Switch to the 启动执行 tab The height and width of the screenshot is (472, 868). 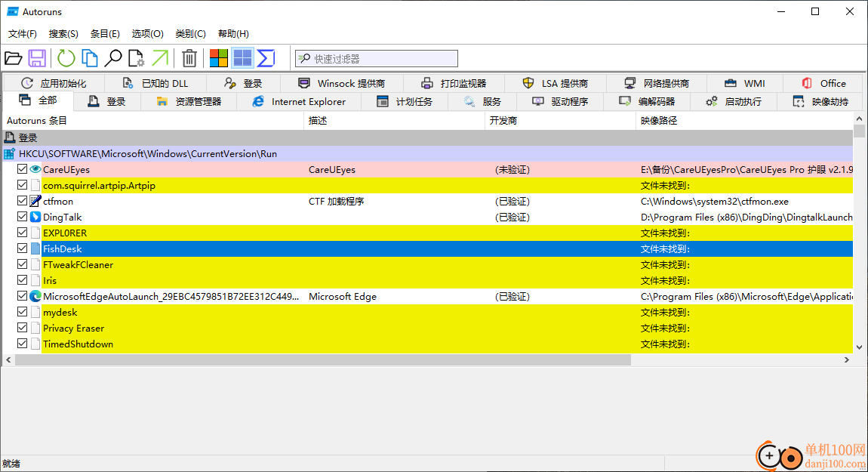click(734, 101)
